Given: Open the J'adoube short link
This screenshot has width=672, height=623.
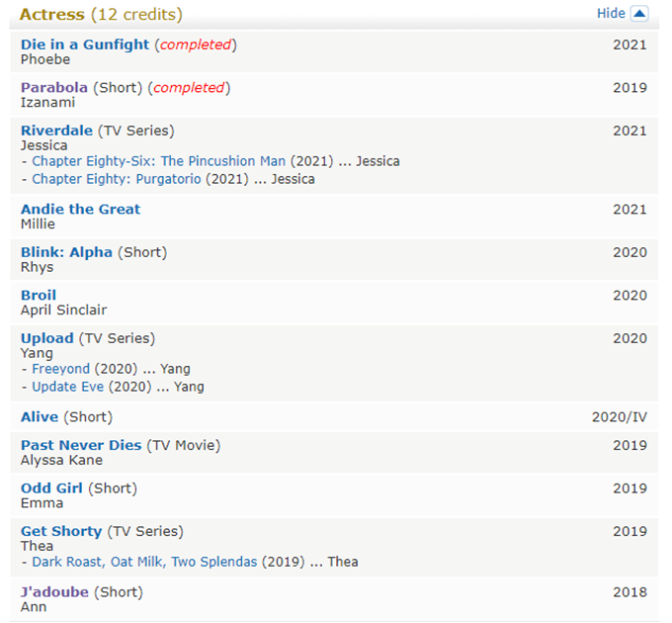Looking at the screenshot, I should [x=54, y=591].
